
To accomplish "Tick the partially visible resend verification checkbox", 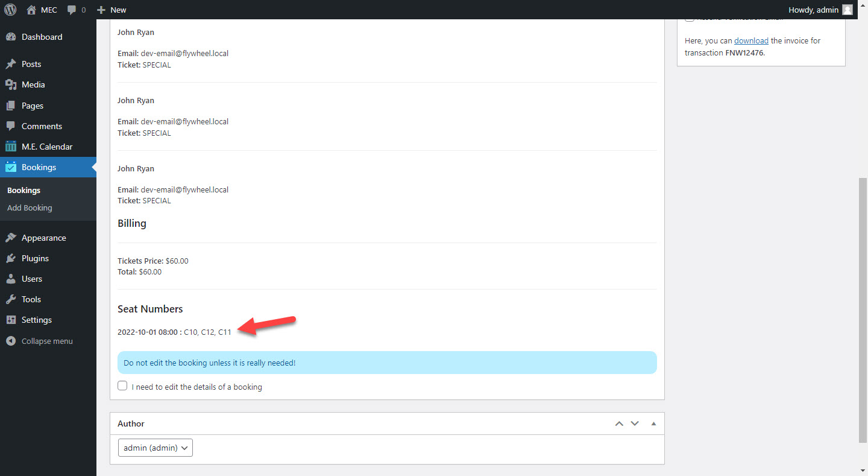I will (690, 21).
